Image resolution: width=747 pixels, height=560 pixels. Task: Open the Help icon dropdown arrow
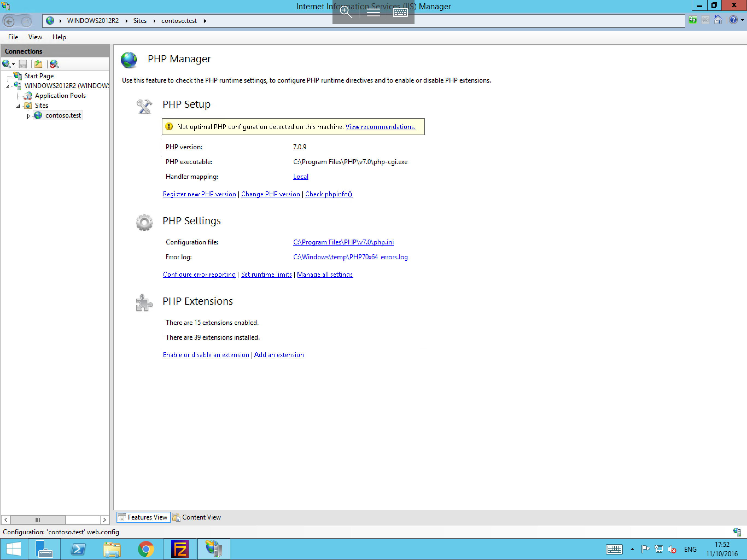pyautogui.click(x=742, y=20)
